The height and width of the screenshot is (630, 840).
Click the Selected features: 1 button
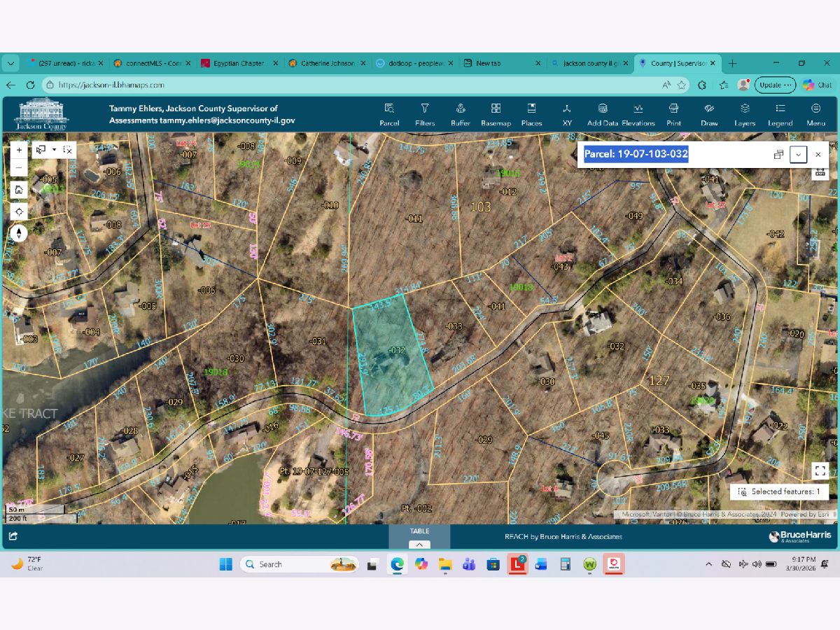(x=779, y=492)
